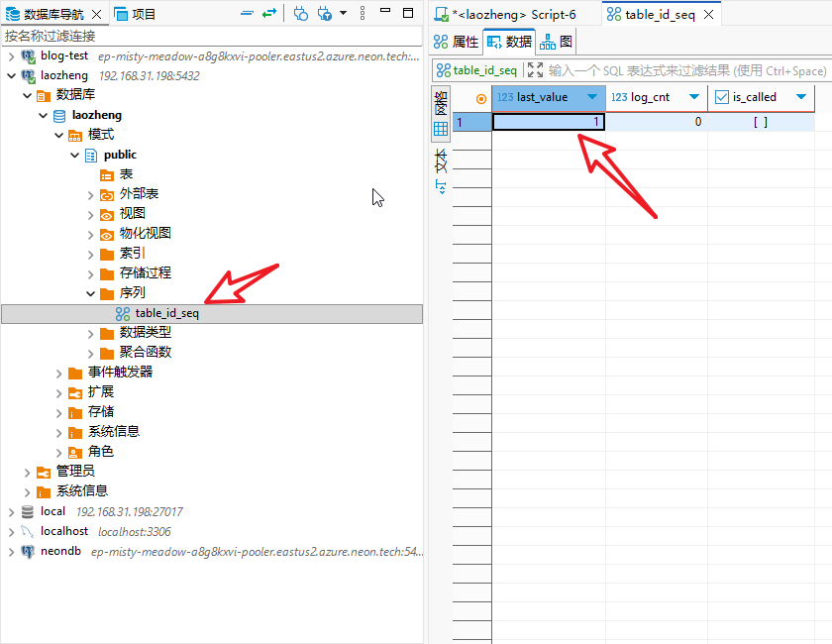Click the navigator view menu dots icon

coord(362,14)
